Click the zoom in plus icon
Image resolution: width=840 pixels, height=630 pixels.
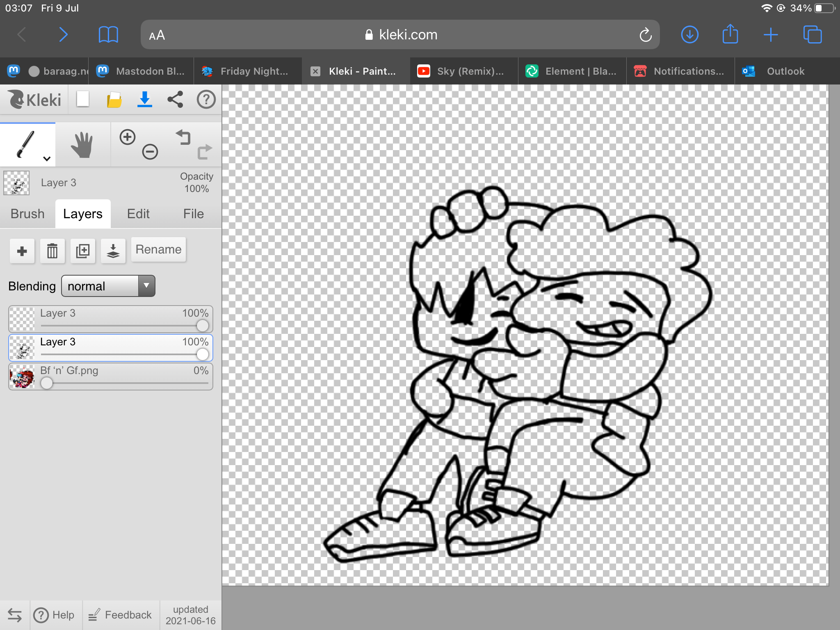[x=128, y=137]
